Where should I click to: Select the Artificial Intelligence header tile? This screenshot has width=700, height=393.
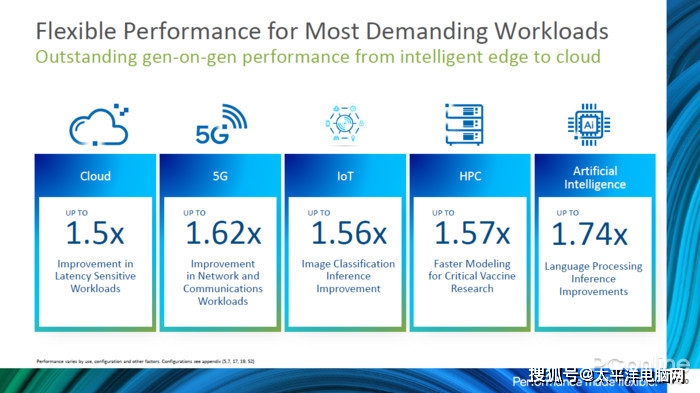click(x=595, y=177)
